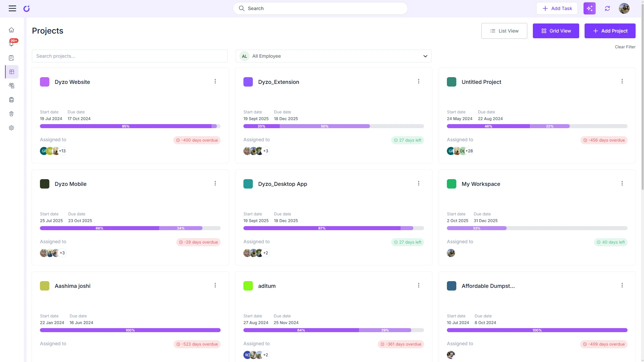Image resolution: width=644 pixels, height=362 pixels.
Task: Click the Home icon in sidebar
Action: coord(11,30)
